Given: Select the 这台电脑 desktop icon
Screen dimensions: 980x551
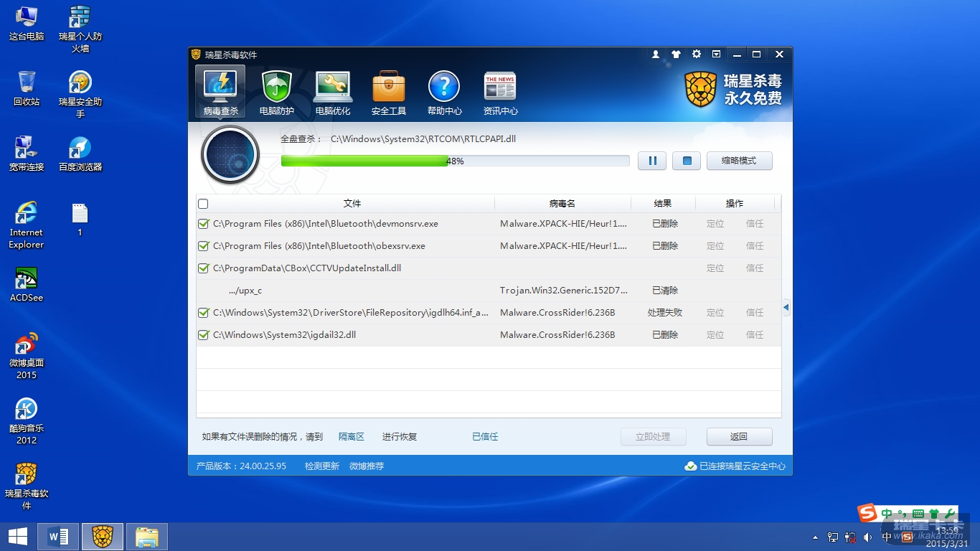Looking at the screenshot, I should coord(27,24).
